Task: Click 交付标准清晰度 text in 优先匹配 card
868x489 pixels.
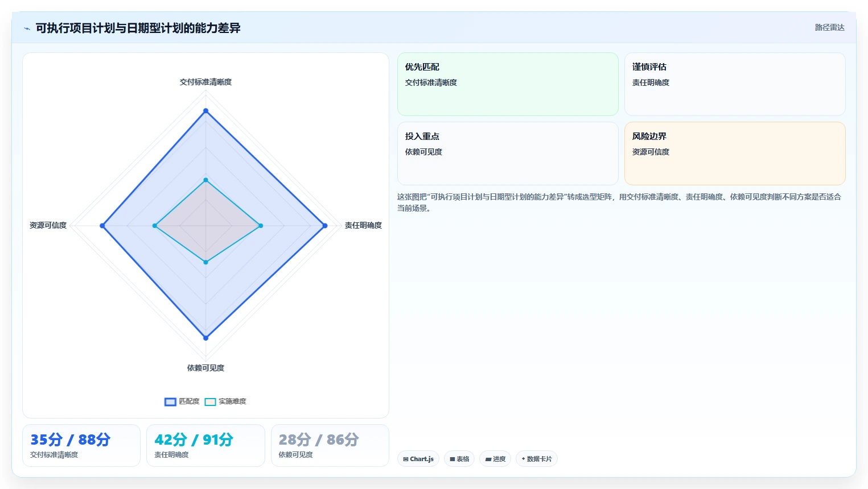Action: coord(431,82)
